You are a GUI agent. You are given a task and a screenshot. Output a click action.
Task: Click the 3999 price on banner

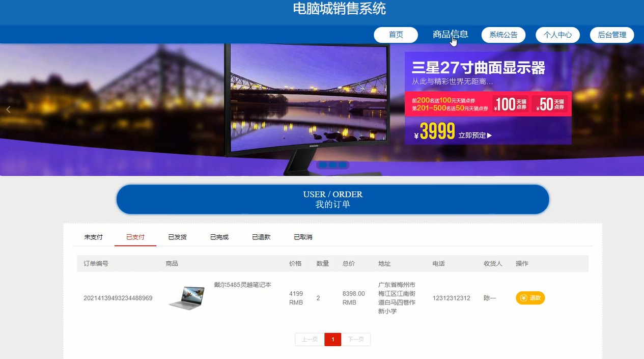click(x=437, y=132)
